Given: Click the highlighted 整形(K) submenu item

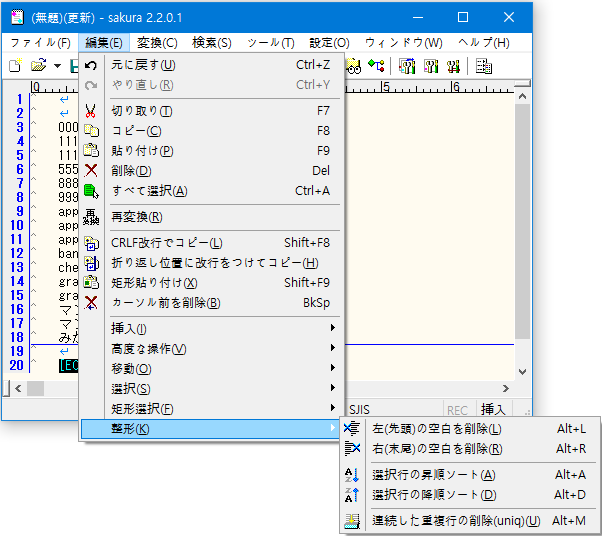Looking at the screenshot, I should [210, 429].
